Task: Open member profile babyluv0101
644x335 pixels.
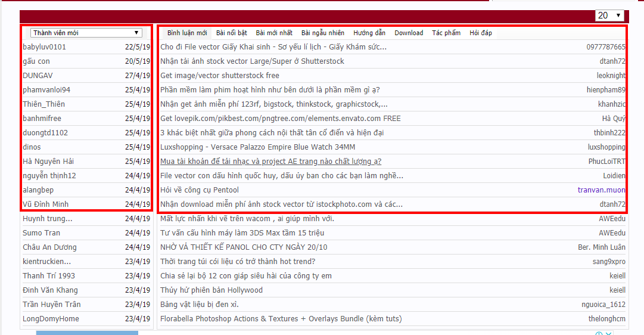Action: (45, 47)
